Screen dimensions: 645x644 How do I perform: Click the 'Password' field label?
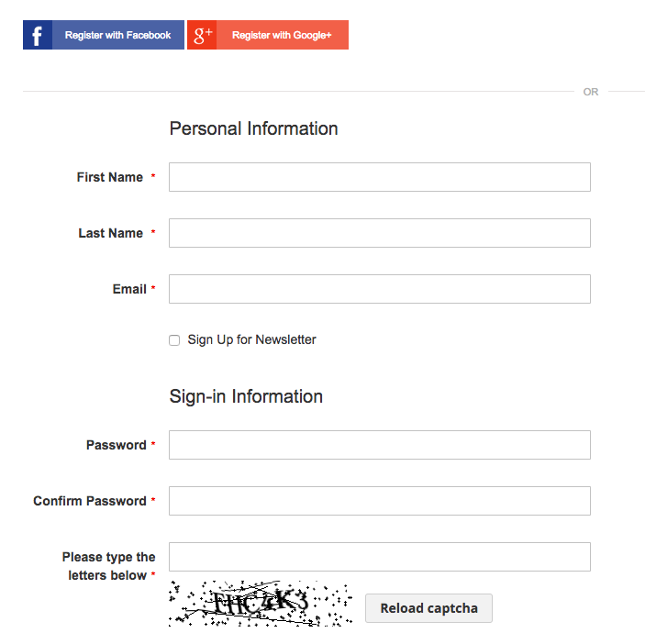point(117,445)
